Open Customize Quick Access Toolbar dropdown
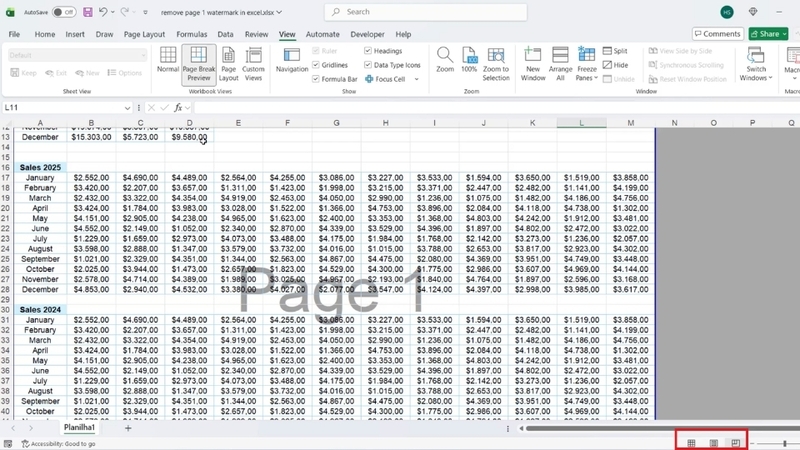This screenshot has width=800, height=450. [145, 12]
